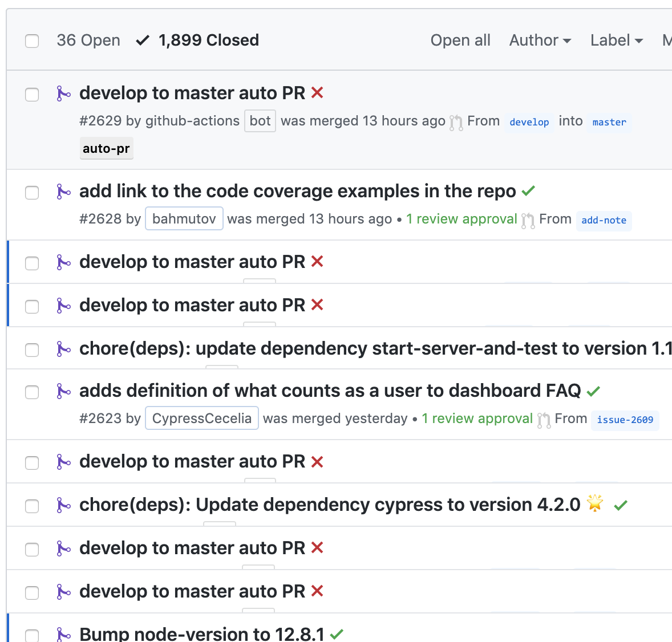672x642 pixels.
Task: Click the green check on the code coverage PR
Action: point(528,190)
